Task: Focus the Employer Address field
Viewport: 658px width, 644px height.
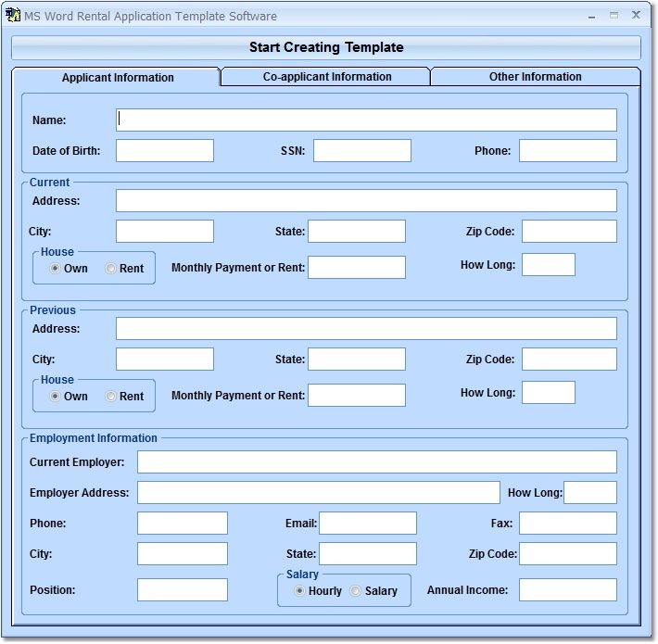Action: (x=319, y=493)
